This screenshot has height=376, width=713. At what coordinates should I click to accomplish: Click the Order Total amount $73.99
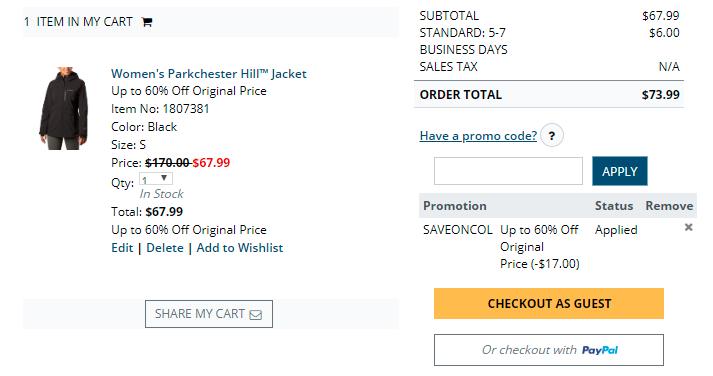[x=660, y=95]
